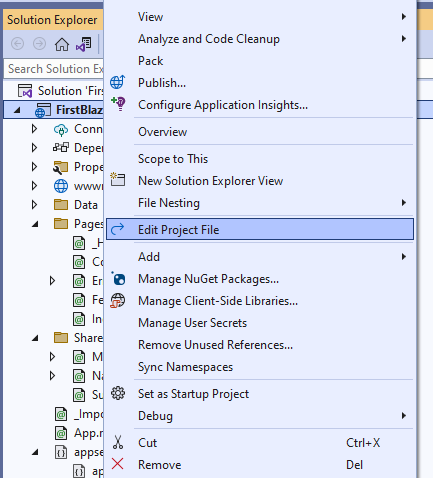Click the Application Insights lightbulb icon
Screen dimensions: 433x478
coord(118,104)
